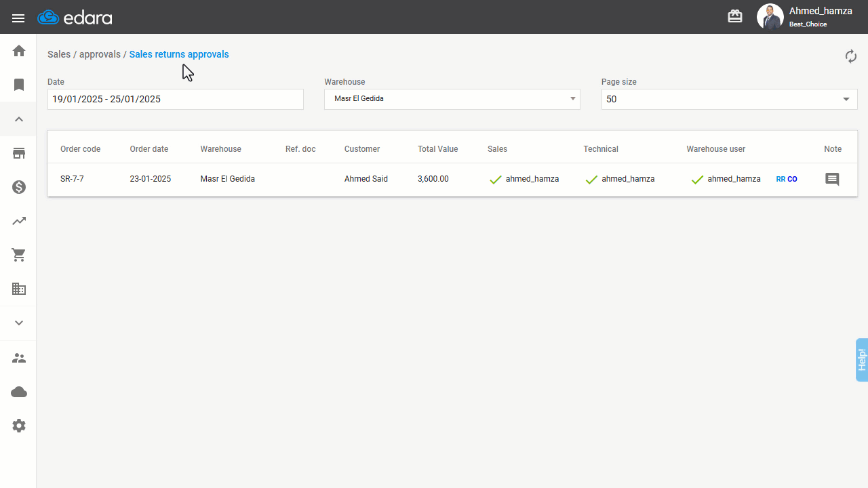Open the gift icon in top bar
This screenshot has width=868, height=488.
tap(735, 16)
